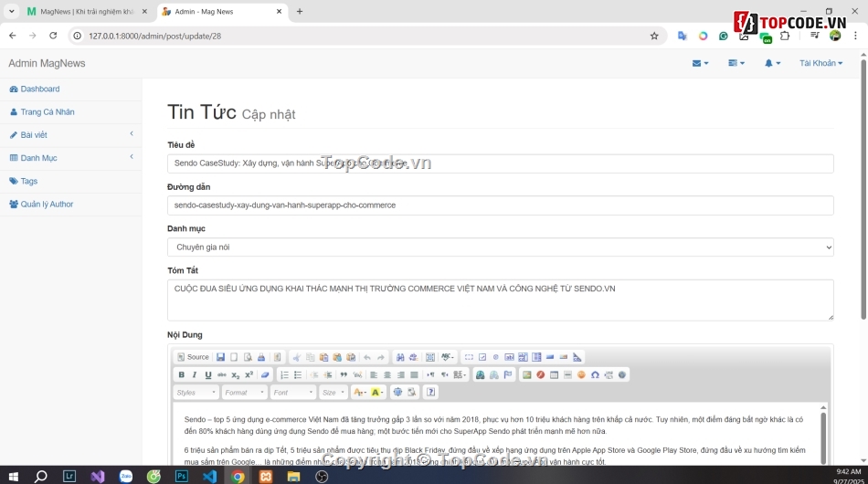Viewport: 868px width, 484px height.
Task: Open Danh mục select showing Chuyên gia nói
Action: point(501,247)
